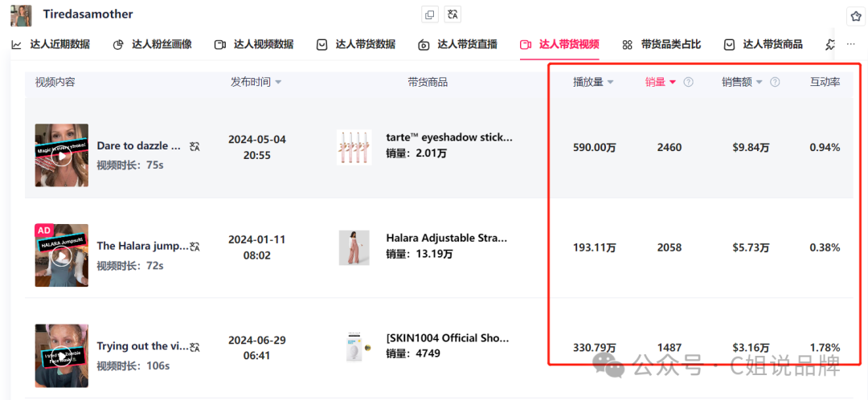Translate the 'Trying out the vi' video title
Screen dimensions: 868x400
[x=194, y=347]
